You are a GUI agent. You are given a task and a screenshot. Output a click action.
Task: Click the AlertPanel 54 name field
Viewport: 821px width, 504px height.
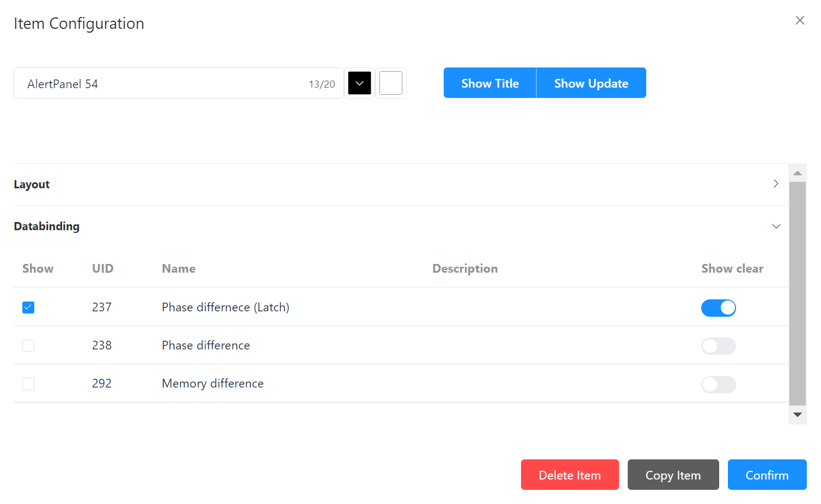(x=163, y=84)
